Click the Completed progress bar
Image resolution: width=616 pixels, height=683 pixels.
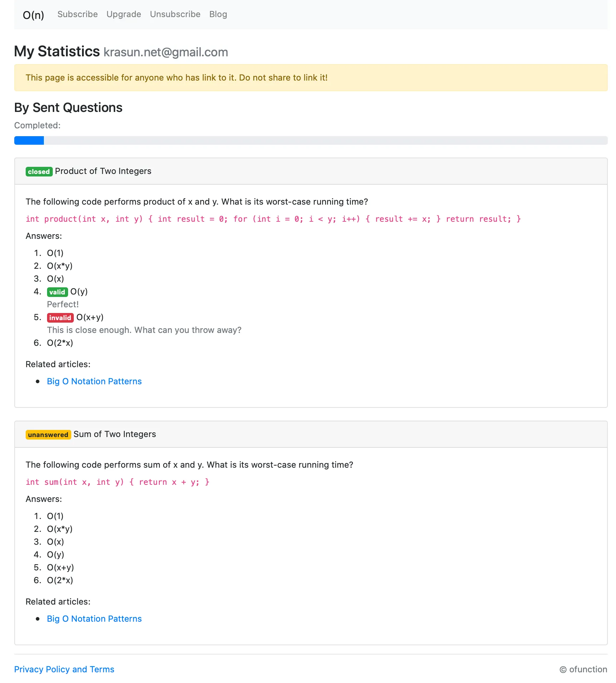[310, 140]
